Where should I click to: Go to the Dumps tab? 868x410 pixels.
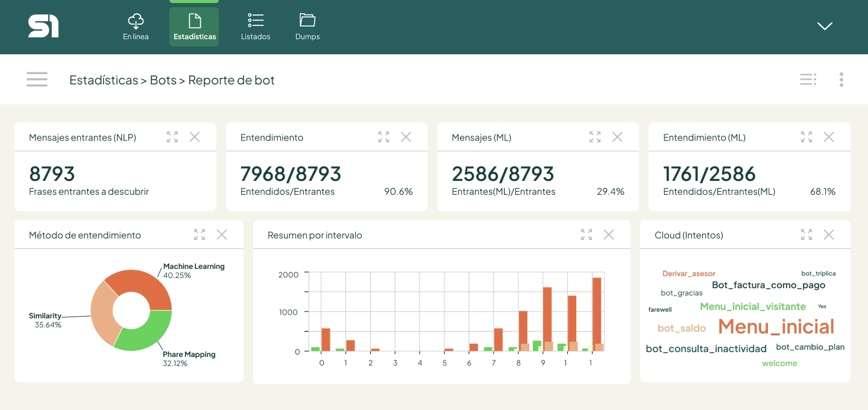point(307,27)
